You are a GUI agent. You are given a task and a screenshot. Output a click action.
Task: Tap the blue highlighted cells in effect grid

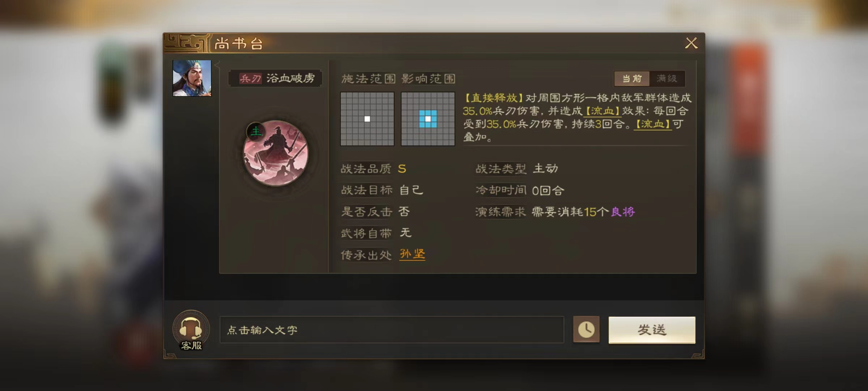428,119
